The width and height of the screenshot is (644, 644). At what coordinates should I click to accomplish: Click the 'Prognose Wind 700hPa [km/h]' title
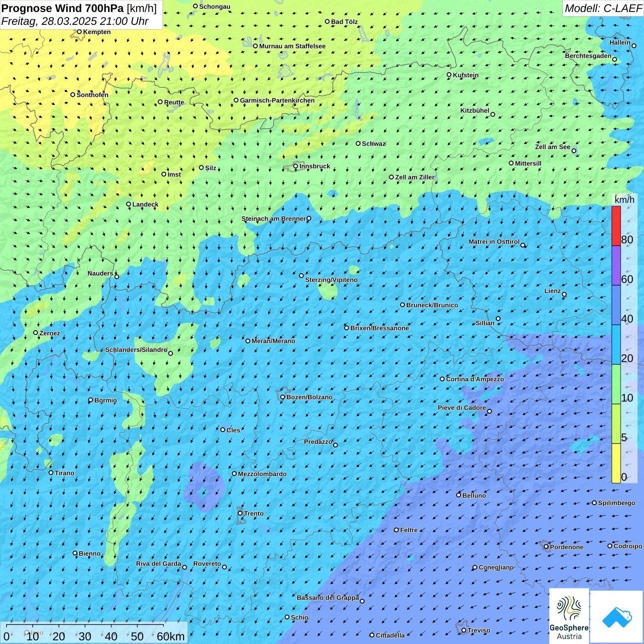coord(79,8)
